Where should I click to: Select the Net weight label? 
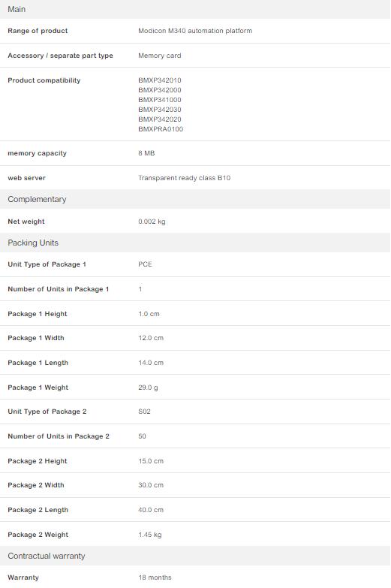pyautogui.click(x=26, y=222)
